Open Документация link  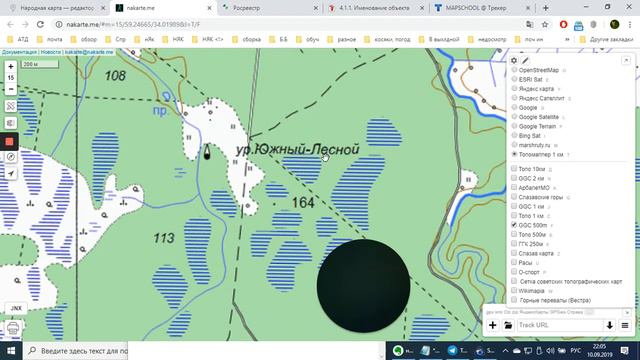(19, 52)
